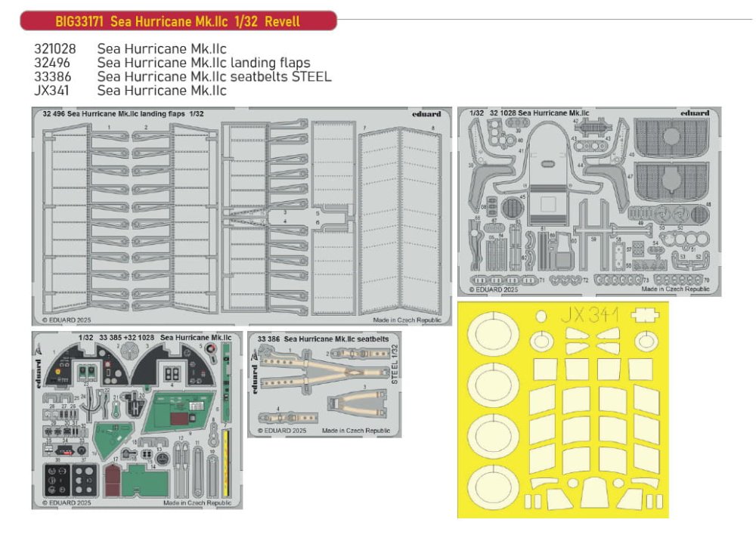Click '33 386 Sea Hurricane Mk.IIc seatbelts' label
756x541 pixels.
pos(323,339)
